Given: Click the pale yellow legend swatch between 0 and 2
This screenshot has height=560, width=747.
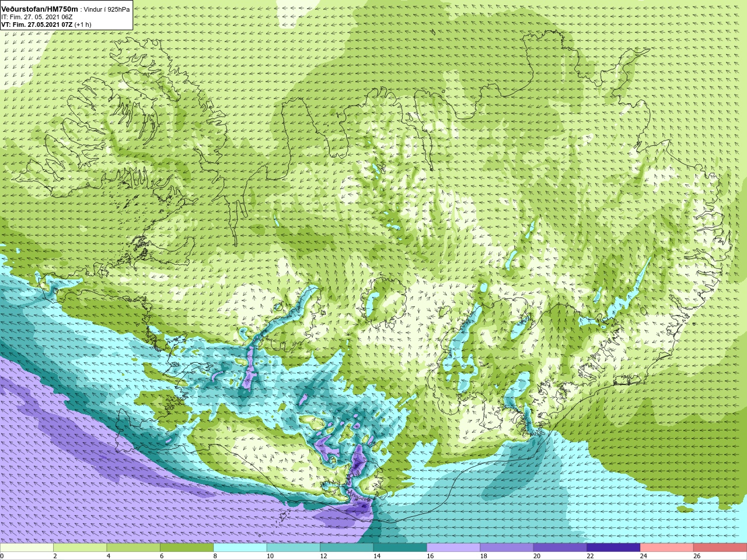Looking at the screenshot, I should tap(27, 548).
